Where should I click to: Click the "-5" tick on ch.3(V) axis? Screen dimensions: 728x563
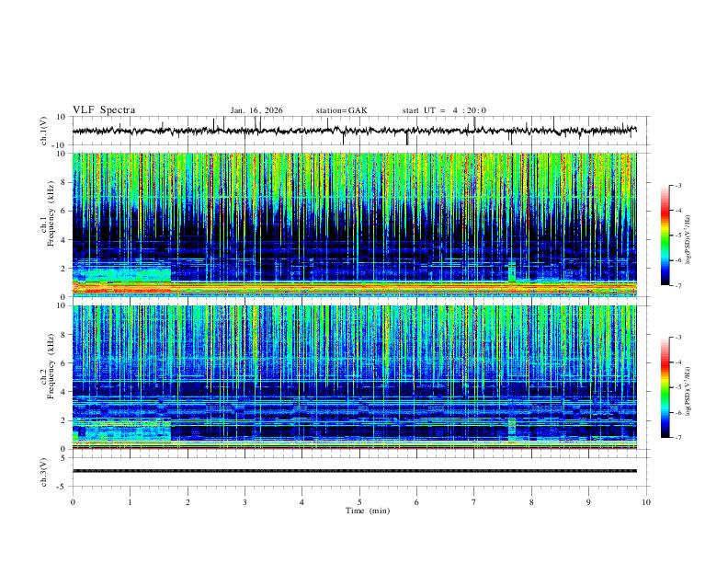[x=62, y=487]
